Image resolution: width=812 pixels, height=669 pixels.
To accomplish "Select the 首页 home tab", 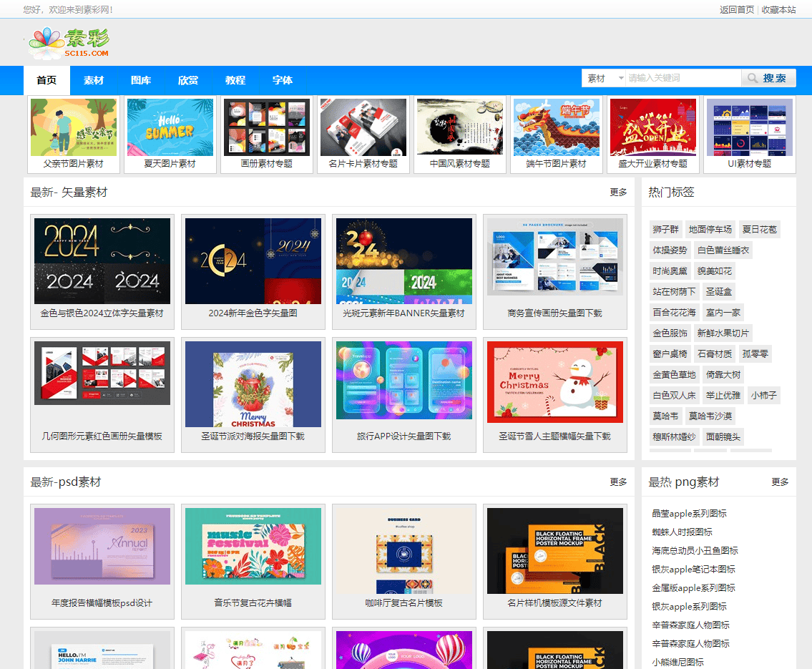I will coord(46,80).
